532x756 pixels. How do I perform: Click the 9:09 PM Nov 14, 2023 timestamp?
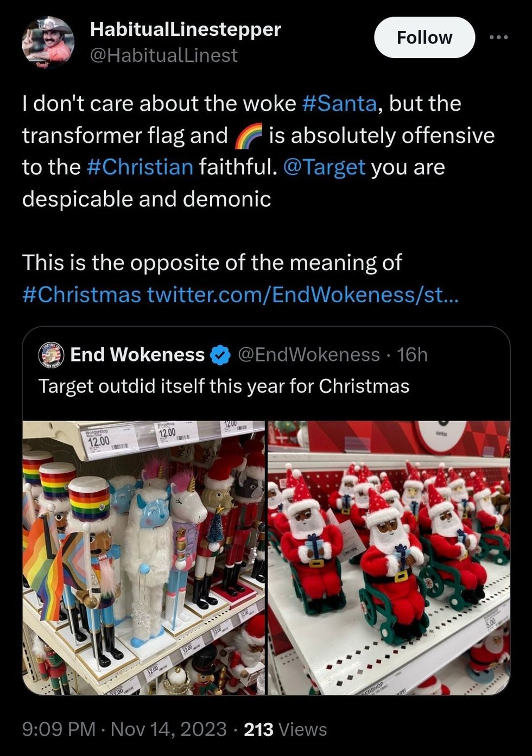click(x=124, y=729)
